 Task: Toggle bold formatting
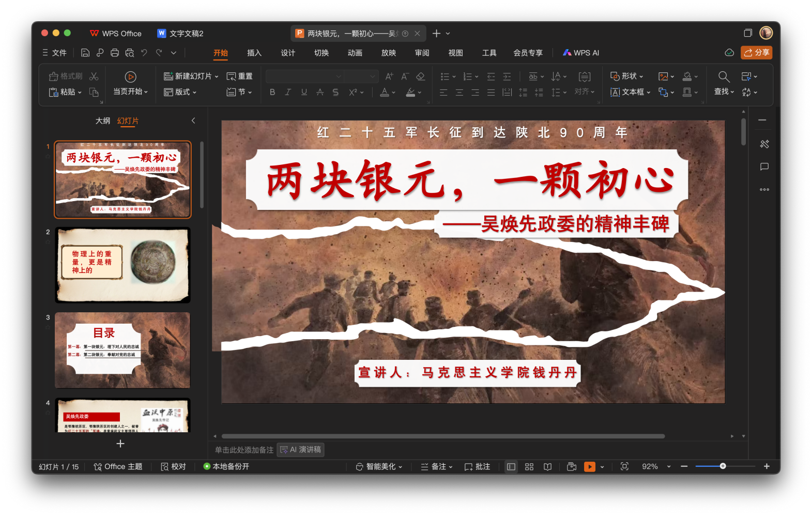point(272,92)
